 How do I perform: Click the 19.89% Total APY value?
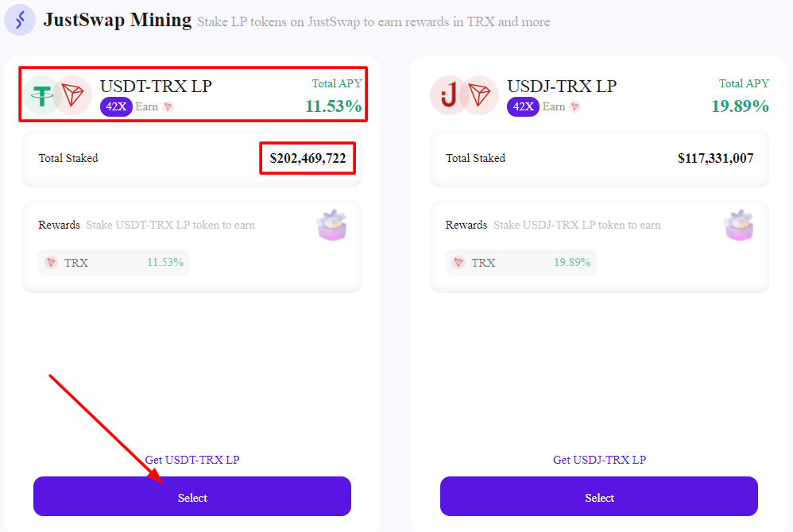tap(740, 106)
